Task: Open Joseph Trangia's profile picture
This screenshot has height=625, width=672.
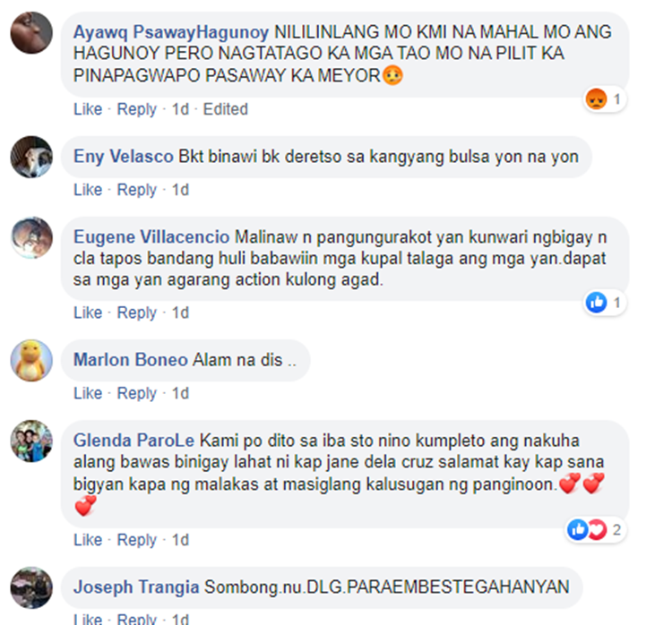Action: [x=31, y=587]
